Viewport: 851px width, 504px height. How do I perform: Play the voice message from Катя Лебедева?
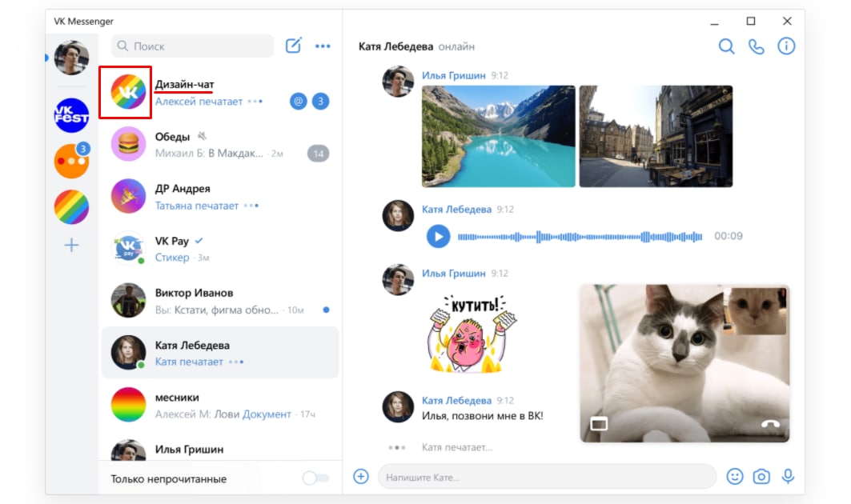click(438, 236)
